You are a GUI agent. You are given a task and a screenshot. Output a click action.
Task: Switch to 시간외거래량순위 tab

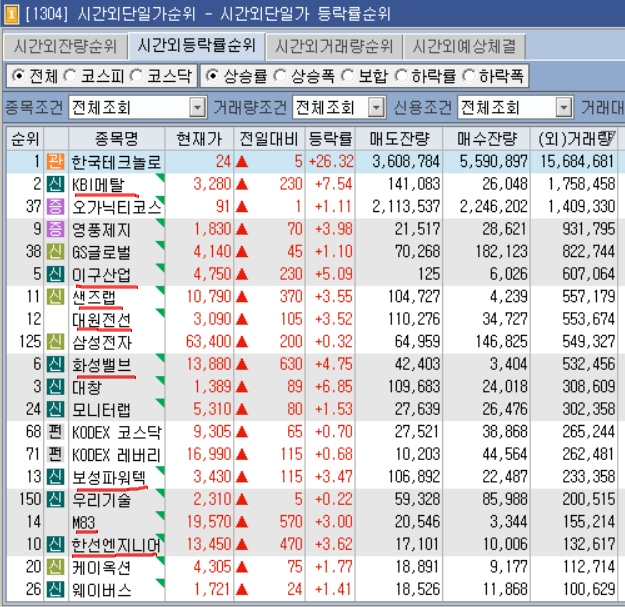(x=334, y=46)
